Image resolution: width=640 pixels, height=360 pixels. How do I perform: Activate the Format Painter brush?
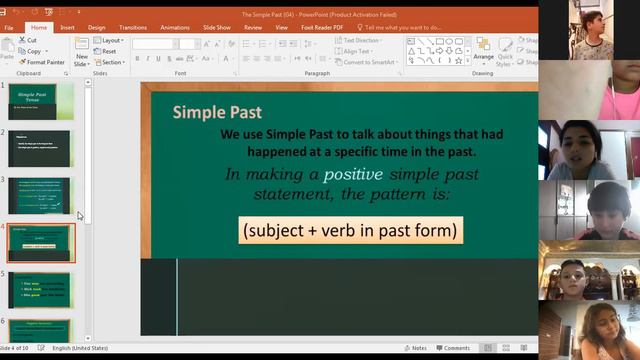22,62
